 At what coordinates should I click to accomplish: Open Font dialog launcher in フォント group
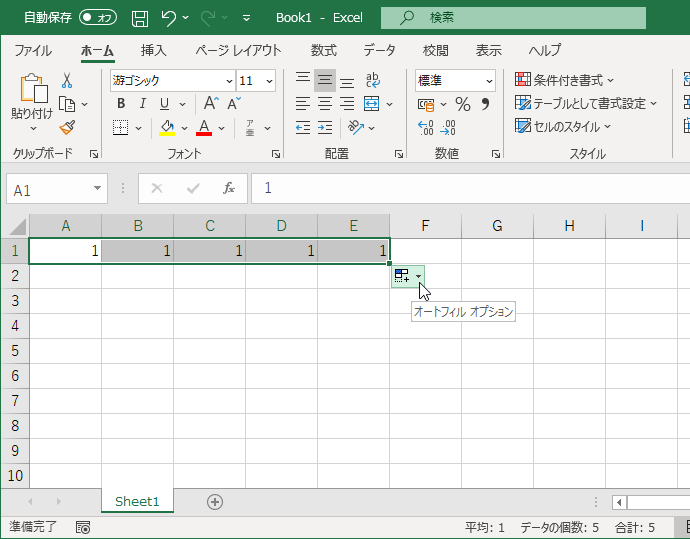276,154
